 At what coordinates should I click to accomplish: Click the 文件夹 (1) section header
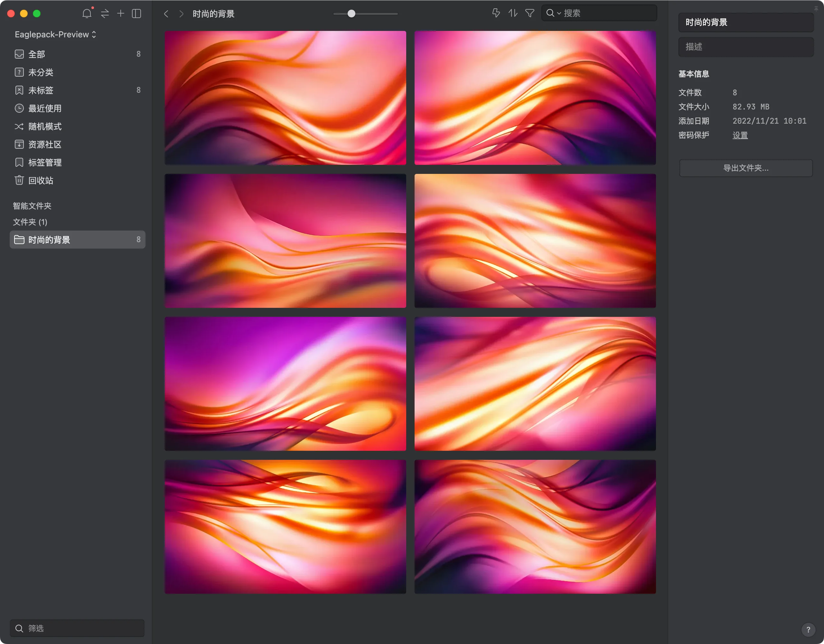[30, 222]
